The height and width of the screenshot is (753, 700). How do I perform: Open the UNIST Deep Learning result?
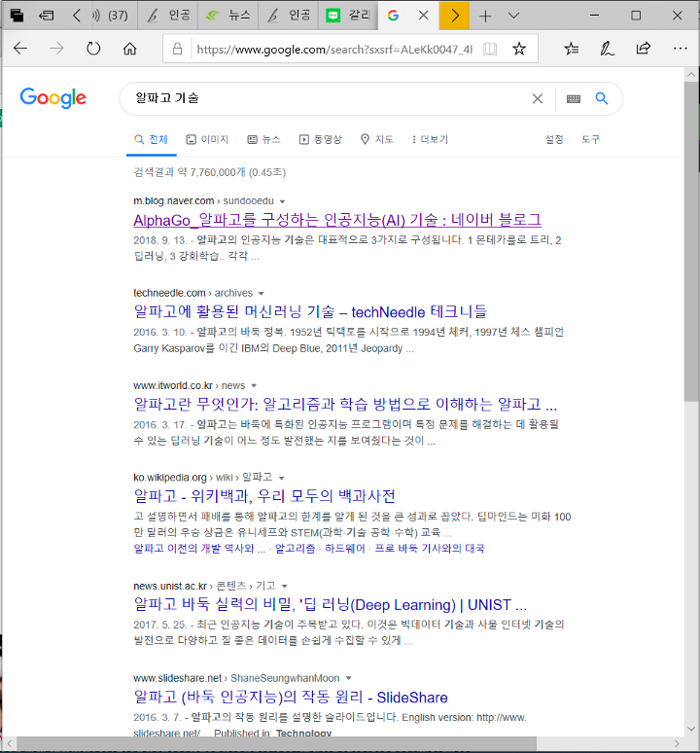click(x=331, y=604)
